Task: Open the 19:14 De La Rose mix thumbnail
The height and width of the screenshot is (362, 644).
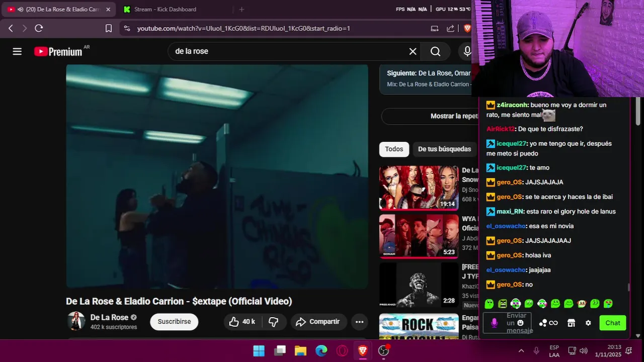Action: click(x=419, y=188)
